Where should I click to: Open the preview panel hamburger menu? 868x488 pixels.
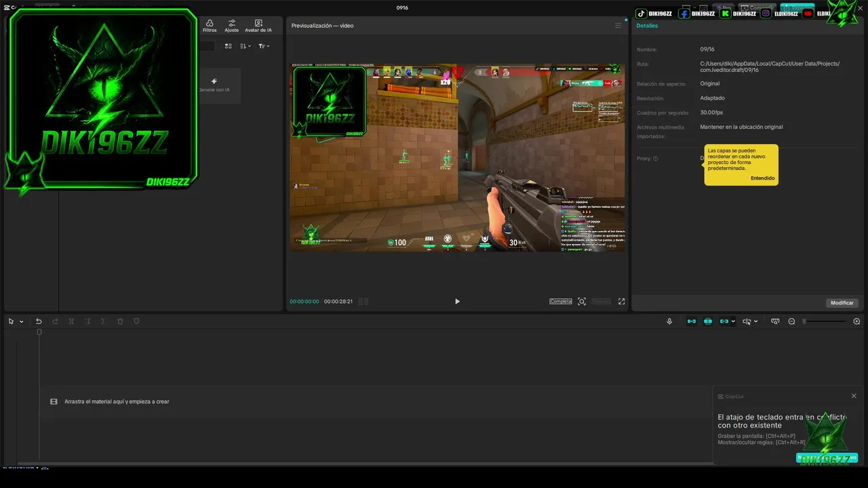pyautogui.click(x=618, y=26)
